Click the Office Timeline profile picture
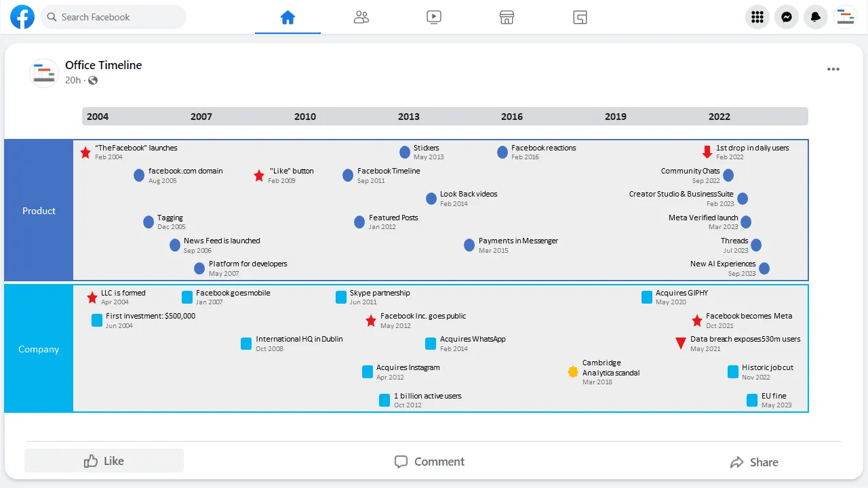Screen dimensions: 868x488 pyautogui.click(x=43, y=73)
